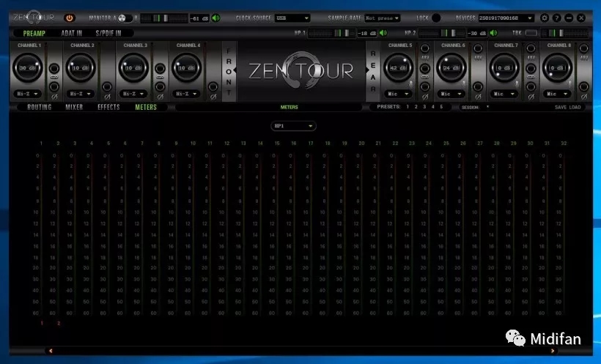Mute HP 1 headphone speaker icon
Screen dimensions: 601x364
[385, 33]
